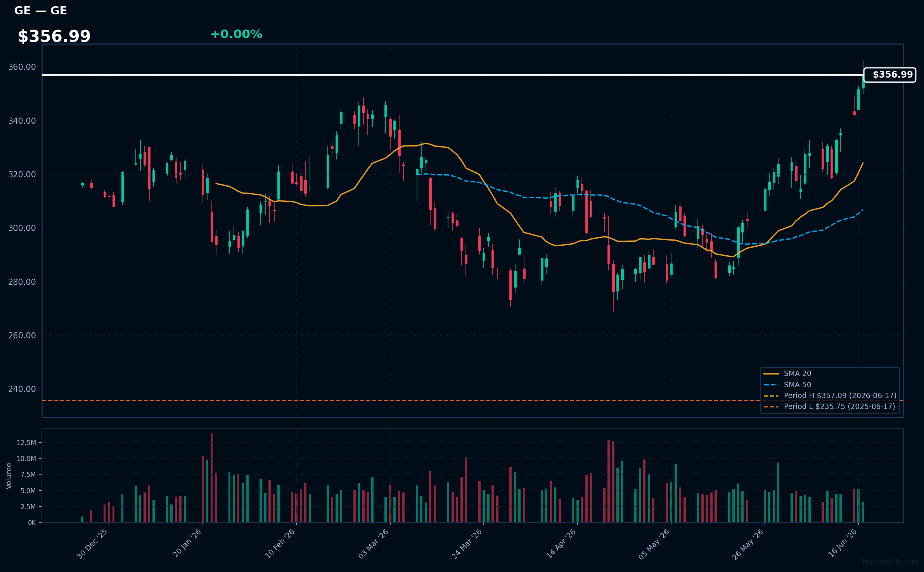Image resolution: width=924 pixels, height=572 pixels.
Task: Click the 24 Mar '26 date label
Action: [467, 544]
